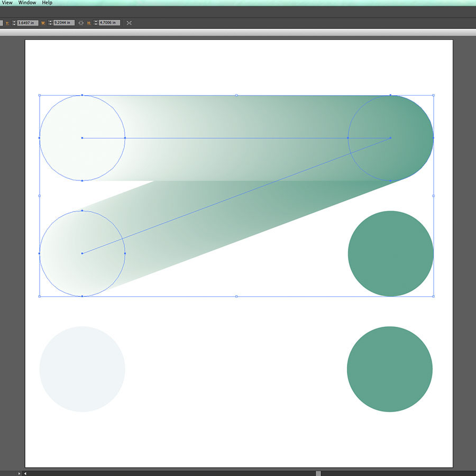Click the Width field showing 9.2044 in
The width and height of the screenshot is (476, 476).
[x=64, y=23]
